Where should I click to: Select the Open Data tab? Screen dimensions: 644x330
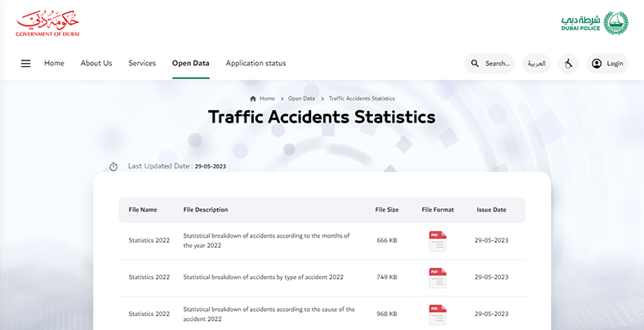coord(190,64)
